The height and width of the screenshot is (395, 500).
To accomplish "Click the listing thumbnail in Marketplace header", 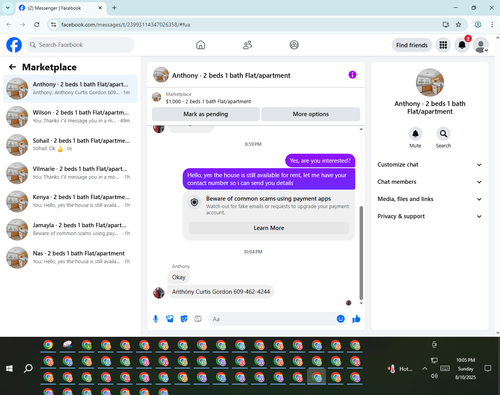I will (x=157, y=97).
